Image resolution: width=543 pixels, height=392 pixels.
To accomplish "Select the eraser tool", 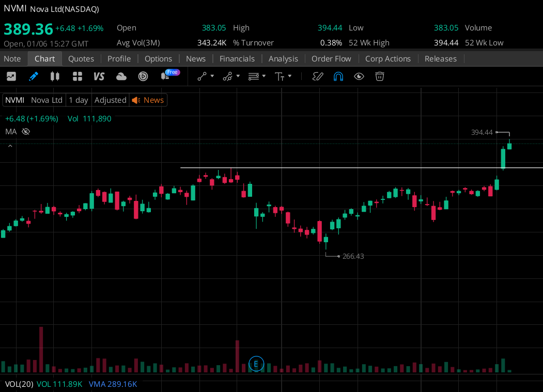I will pos(317,76).
